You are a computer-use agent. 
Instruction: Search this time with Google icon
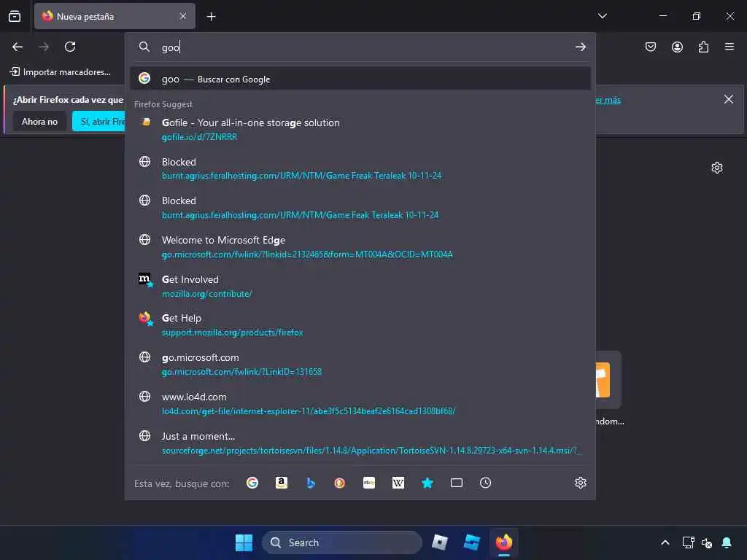252,483
